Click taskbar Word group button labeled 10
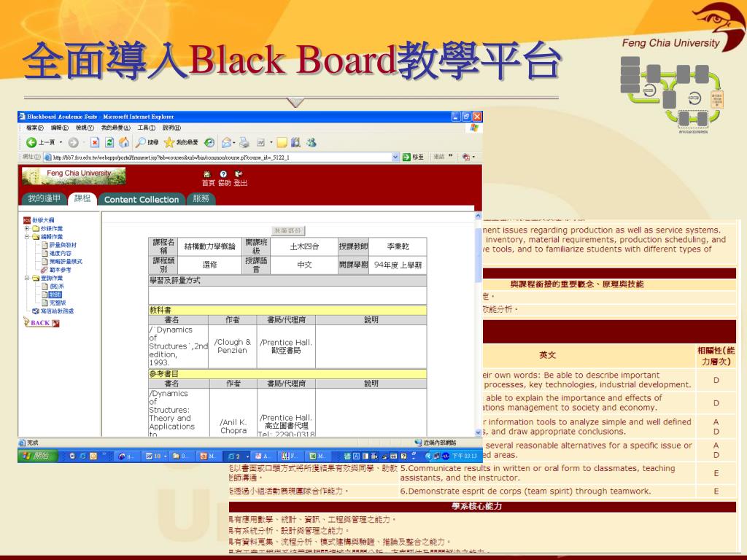The height and width of the screenshot is (560, 747). [155, 456]
